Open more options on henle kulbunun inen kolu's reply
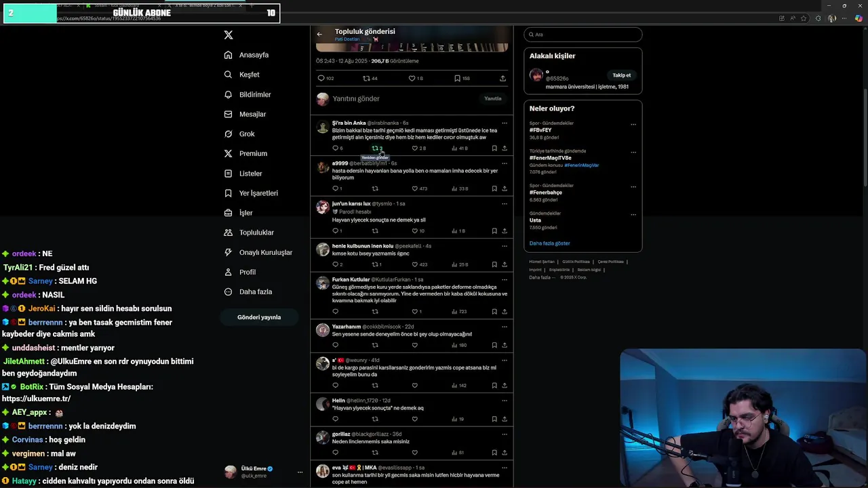The height and width of the screenshot is (488, 868). 504,246
